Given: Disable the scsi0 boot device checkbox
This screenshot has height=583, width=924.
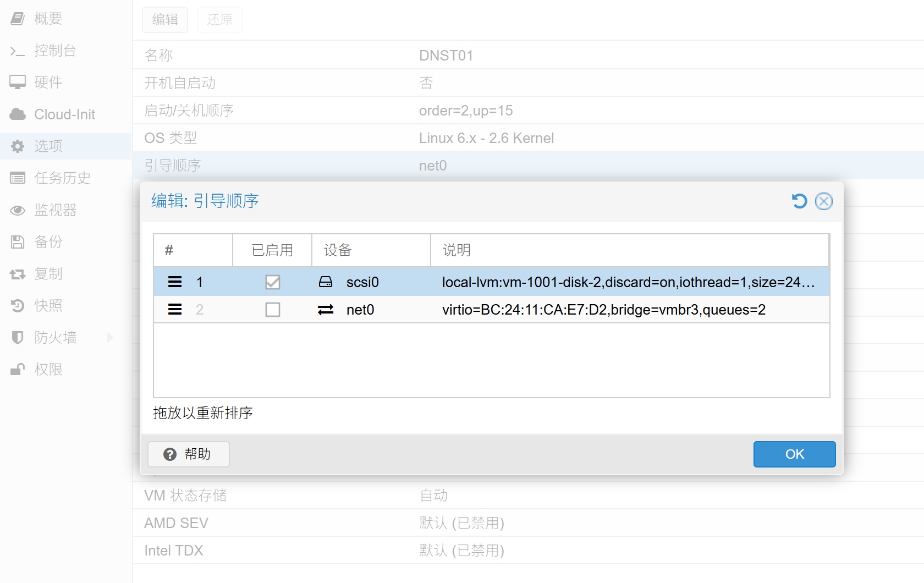Looking at the screenshot, I should click(x=272, y=282).
